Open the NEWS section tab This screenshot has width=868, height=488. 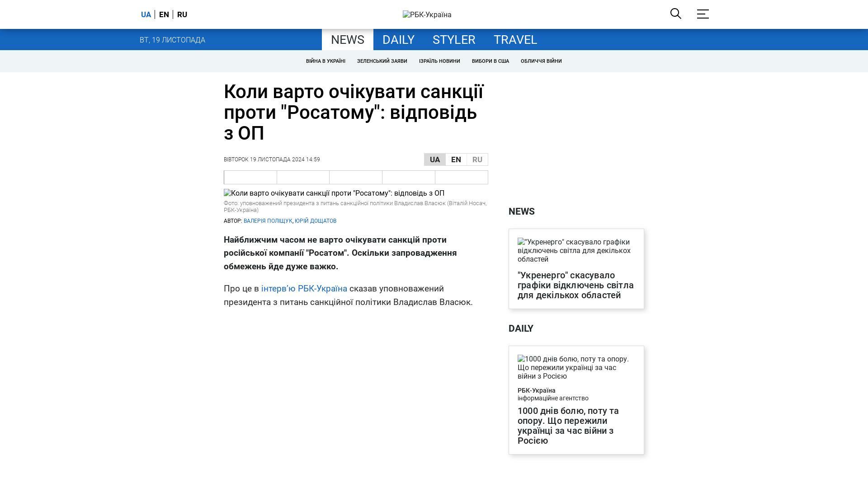coord(348,40)
